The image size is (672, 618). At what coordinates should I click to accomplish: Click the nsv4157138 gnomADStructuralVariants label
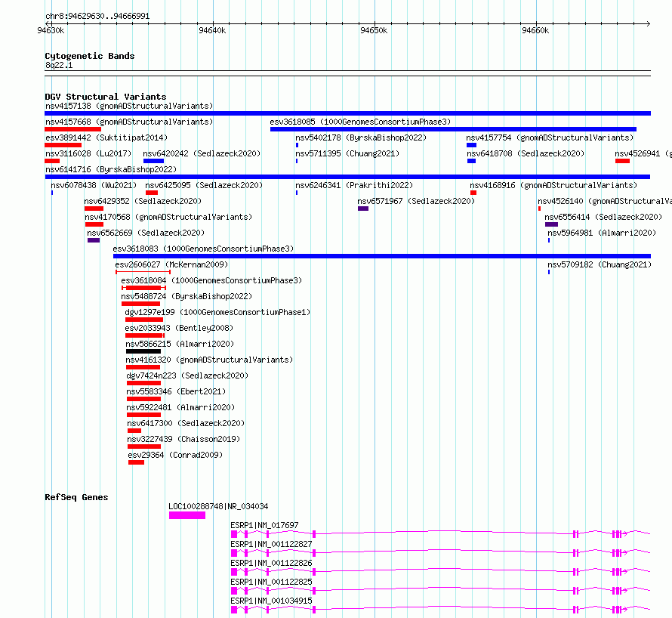coord(129,106)
